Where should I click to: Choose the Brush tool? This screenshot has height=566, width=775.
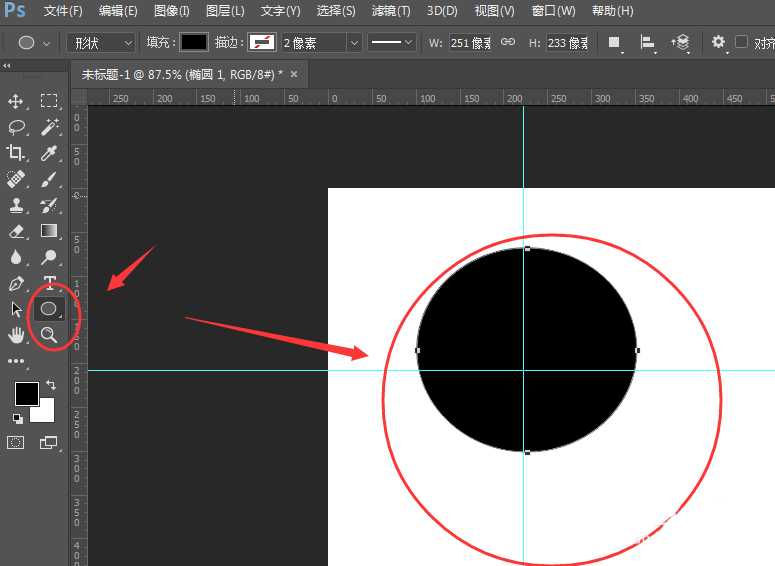[49, 179]
